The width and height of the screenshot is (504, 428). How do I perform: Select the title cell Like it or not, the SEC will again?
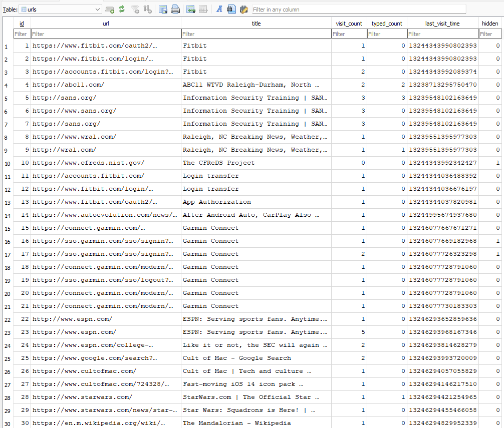click(x=256, y=345)
